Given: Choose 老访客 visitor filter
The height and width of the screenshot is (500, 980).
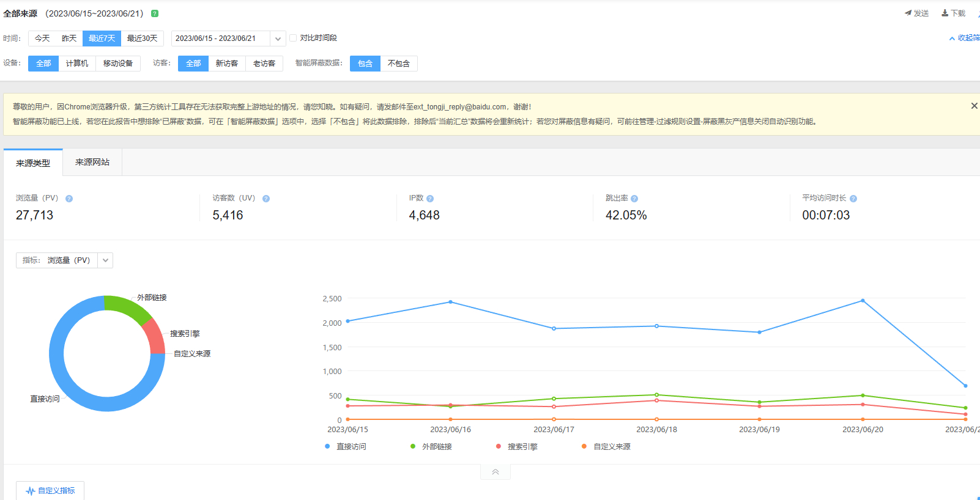Looking at the screenshot, I should pos(264,64).
